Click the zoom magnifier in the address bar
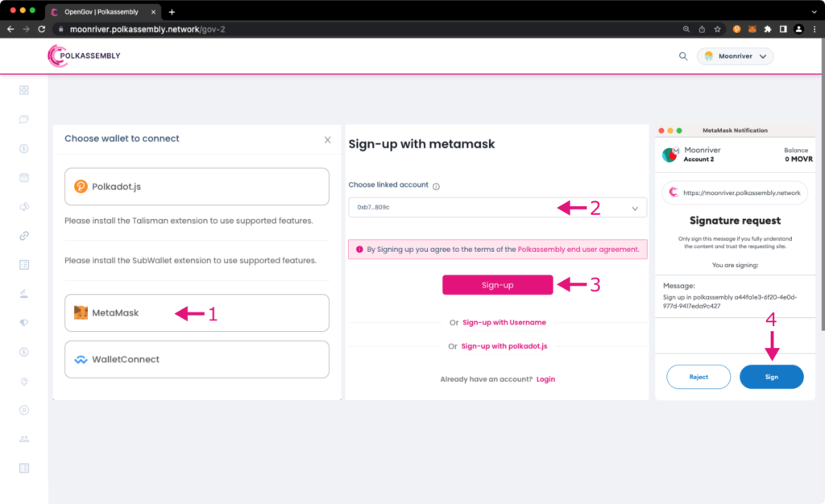825x504 pixels. pos(686,30)
